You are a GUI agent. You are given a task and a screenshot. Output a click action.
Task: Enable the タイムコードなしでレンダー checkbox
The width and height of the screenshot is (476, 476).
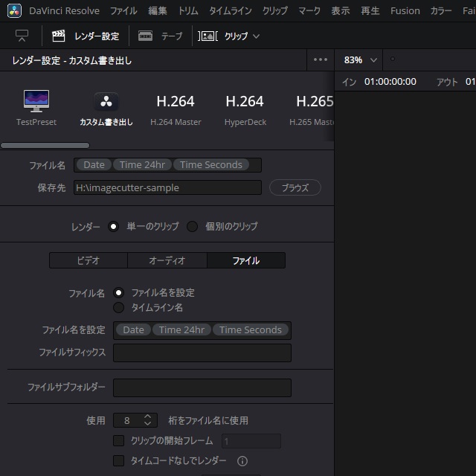(x=118, y=461)
